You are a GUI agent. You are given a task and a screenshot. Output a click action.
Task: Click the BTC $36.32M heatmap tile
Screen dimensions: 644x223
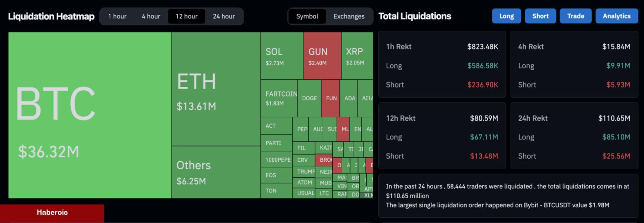[x=90, y=115]
